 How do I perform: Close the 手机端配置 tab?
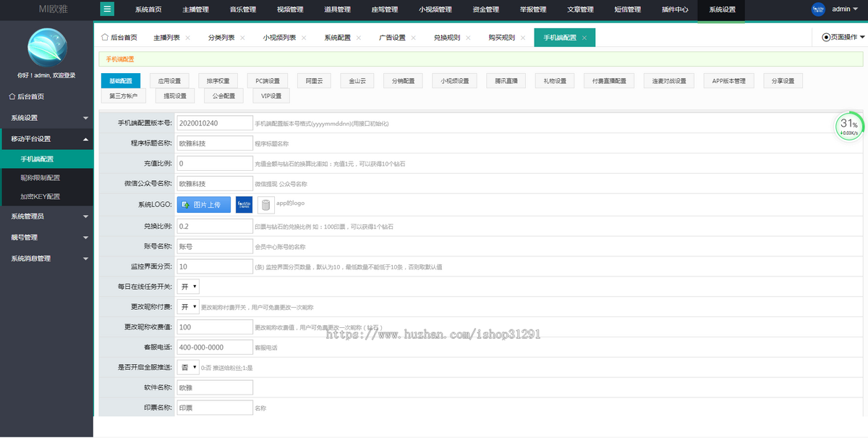pyautogui.click(x=584, y=38)
